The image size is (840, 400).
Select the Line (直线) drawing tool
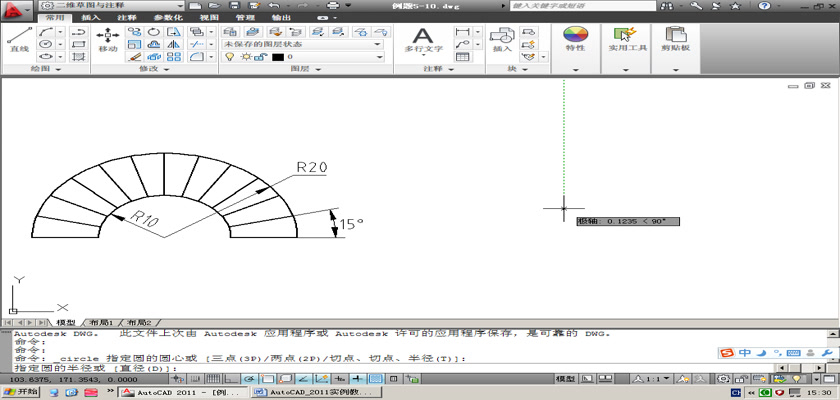[19, 40]
